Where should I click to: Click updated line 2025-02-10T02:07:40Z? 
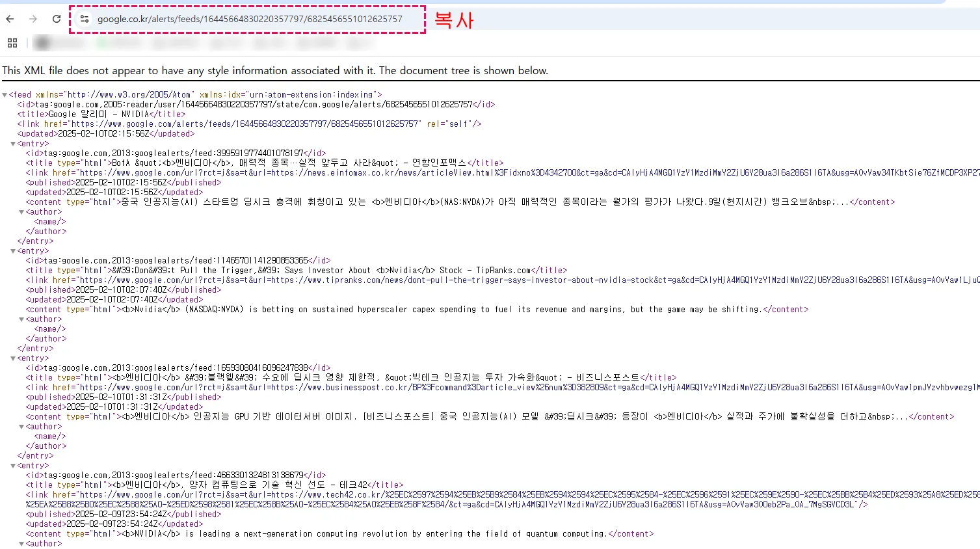114,300
